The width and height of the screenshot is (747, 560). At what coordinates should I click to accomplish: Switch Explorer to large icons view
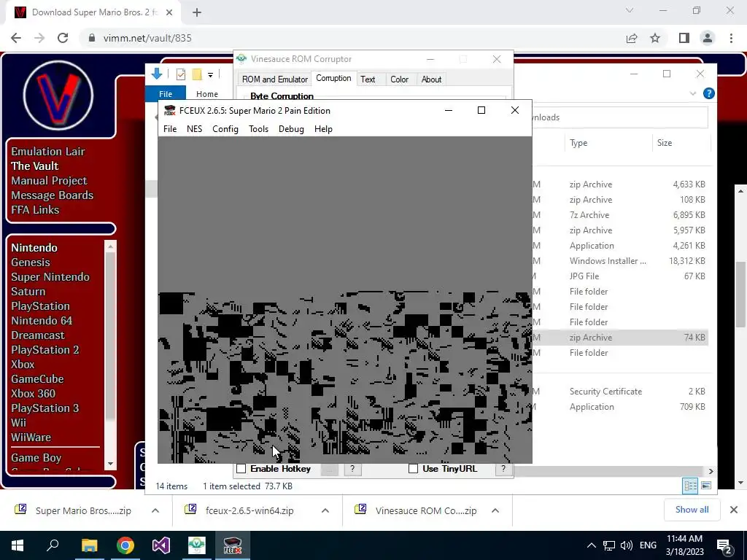[706, 486]
